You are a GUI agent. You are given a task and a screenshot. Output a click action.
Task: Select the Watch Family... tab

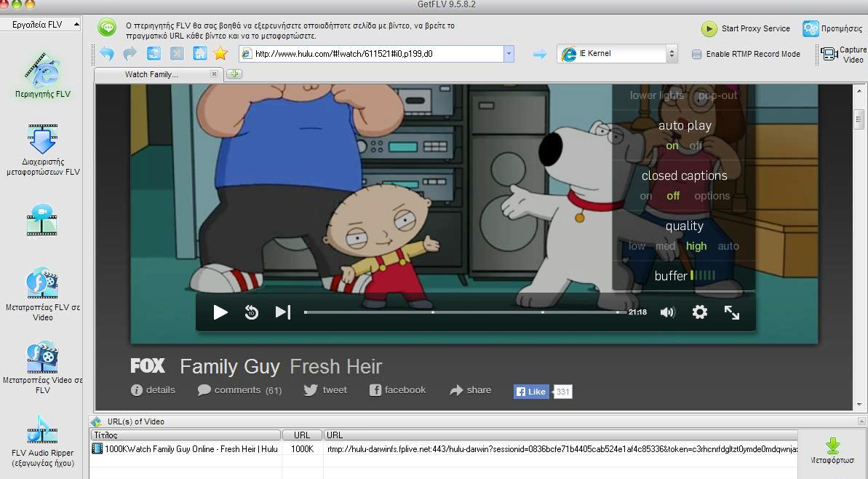(151, 74)
